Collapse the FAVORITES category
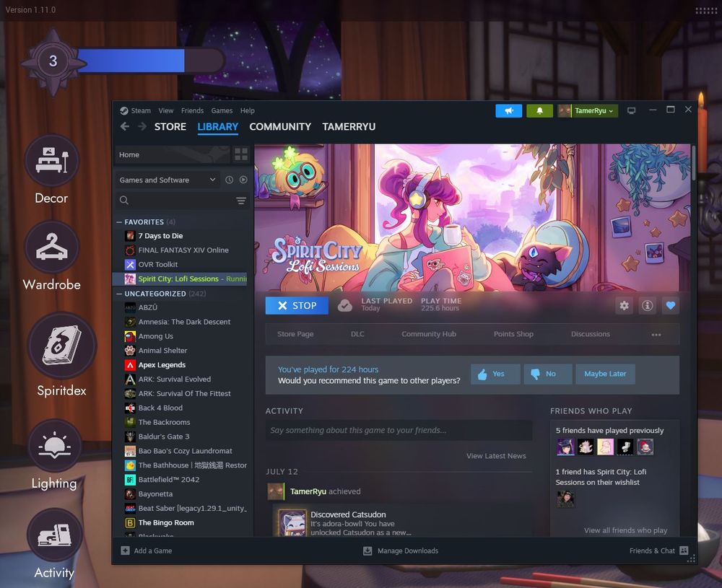Screen dimensions: 722x588 pos(119,221)
